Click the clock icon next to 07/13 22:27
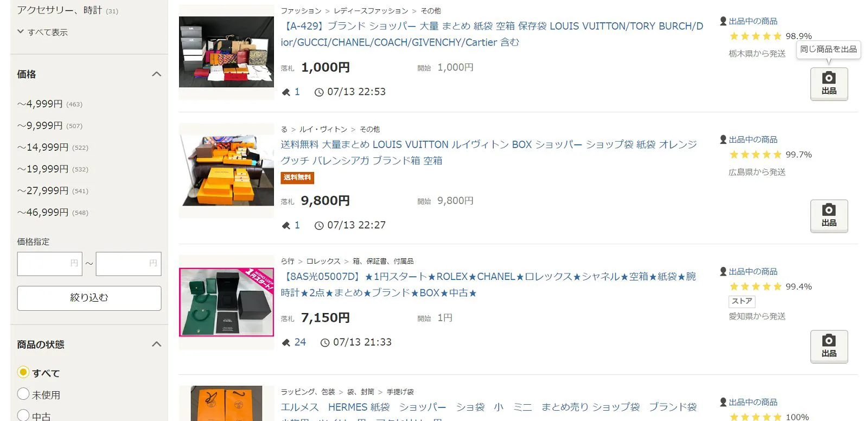Screen dimensions: 868x421 [x=319, y=226]
